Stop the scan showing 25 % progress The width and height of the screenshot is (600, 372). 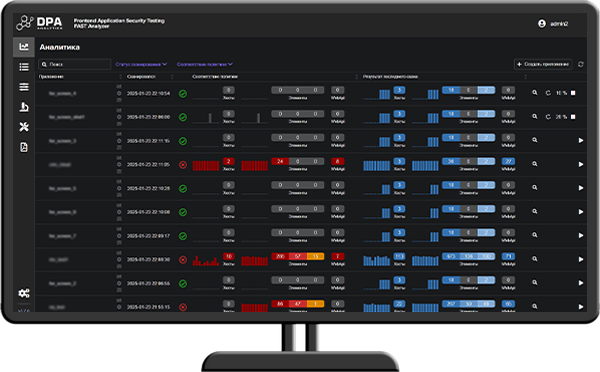pos(573,117)
